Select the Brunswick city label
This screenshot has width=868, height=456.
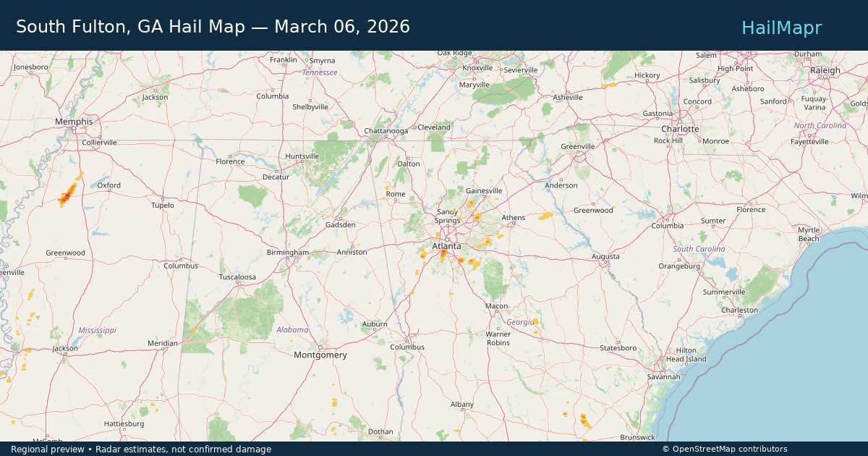coord(637,438)
